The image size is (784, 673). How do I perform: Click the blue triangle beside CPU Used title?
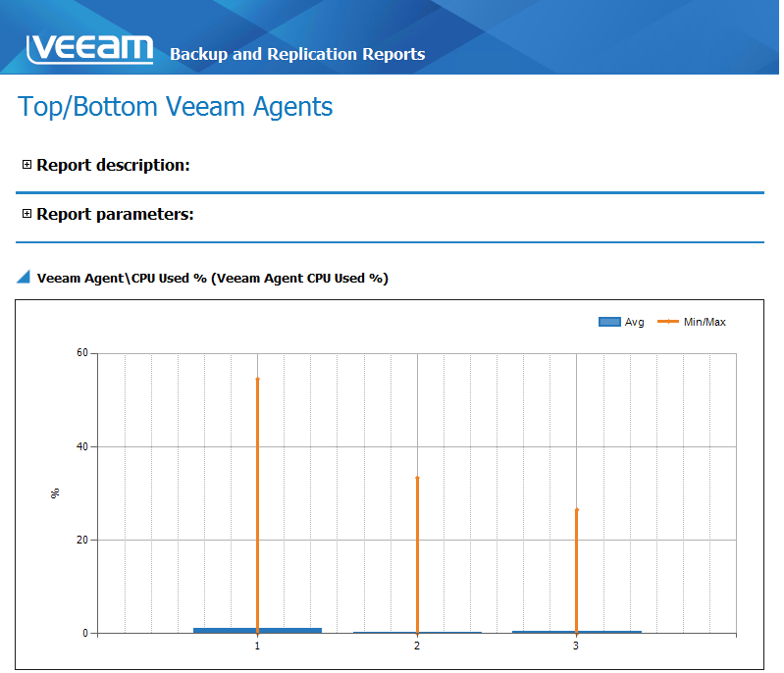point(24,278)
